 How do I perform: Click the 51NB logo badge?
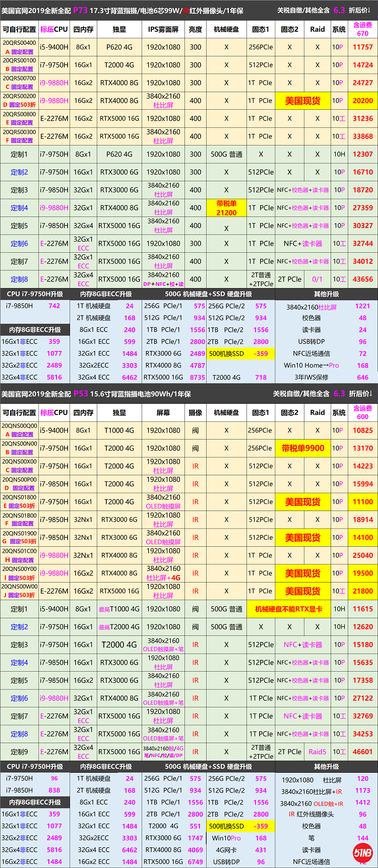tap(362, 853)
